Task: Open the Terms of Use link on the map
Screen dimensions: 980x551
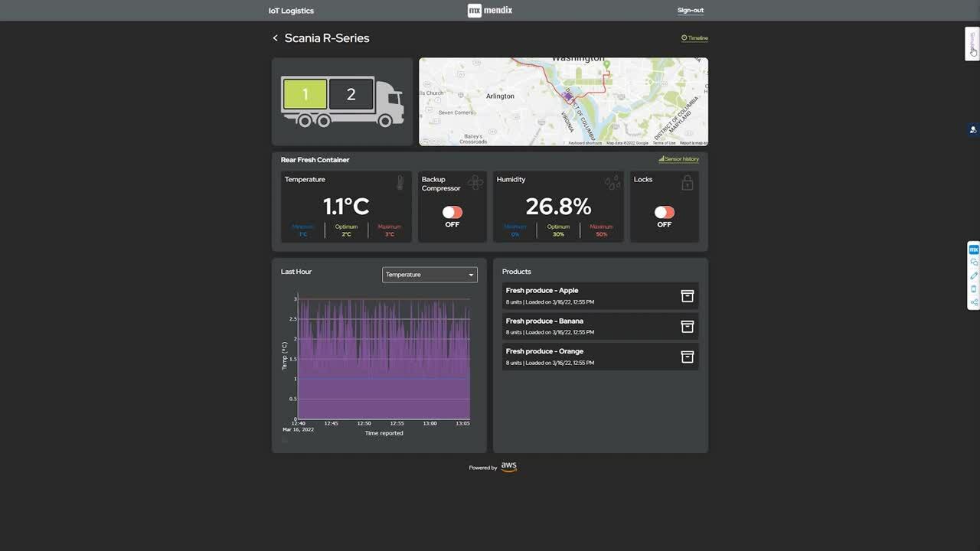Action: (x=664, y=143)
